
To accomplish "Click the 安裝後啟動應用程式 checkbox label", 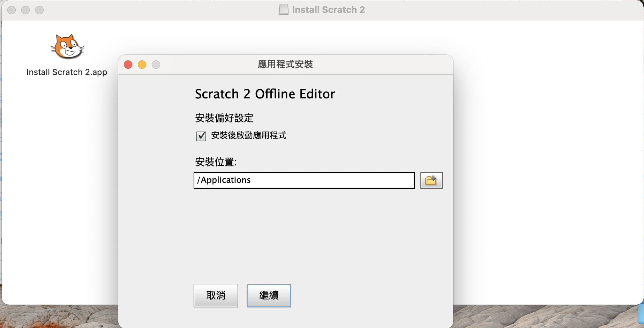I will coord(248,135).
